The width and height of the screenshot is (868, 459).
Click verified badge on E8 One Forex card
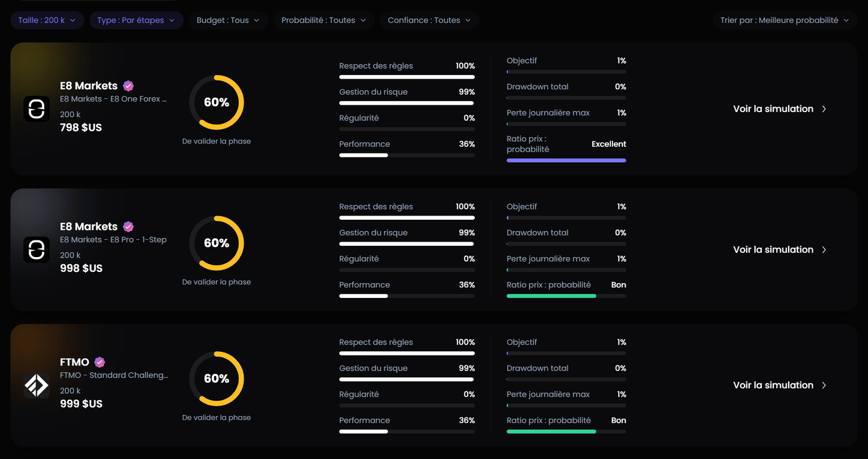(128, 85)
